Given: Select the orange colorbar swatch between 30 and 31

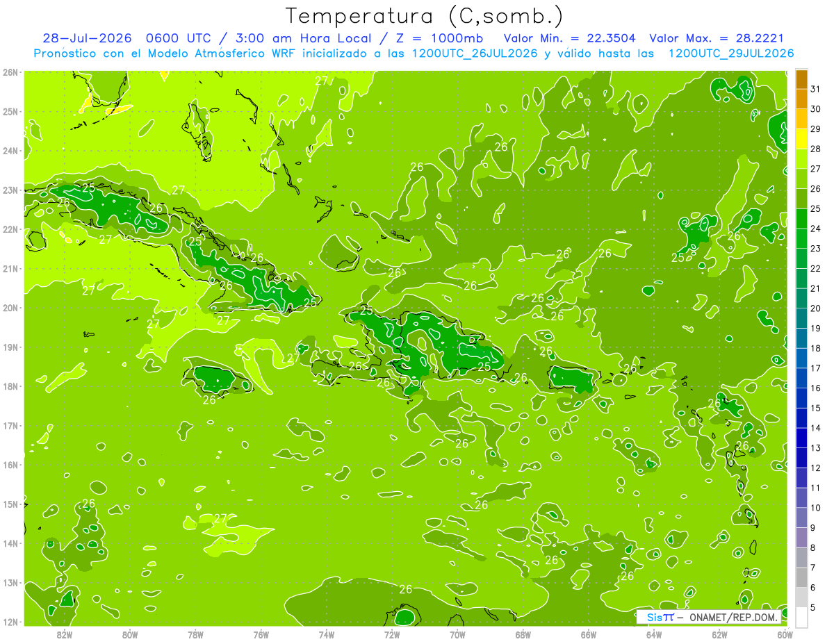Looking at the screenshot, I should point(801,99).
